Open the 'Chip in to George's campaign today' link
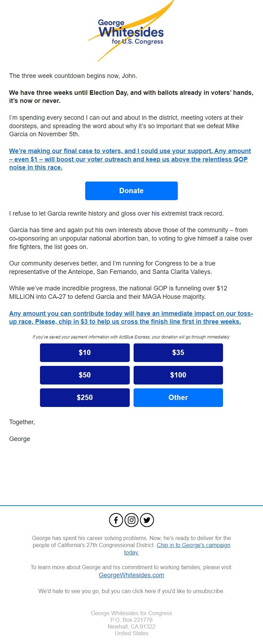This screenshot has height=644, width=263. click(x=194, y=545)
